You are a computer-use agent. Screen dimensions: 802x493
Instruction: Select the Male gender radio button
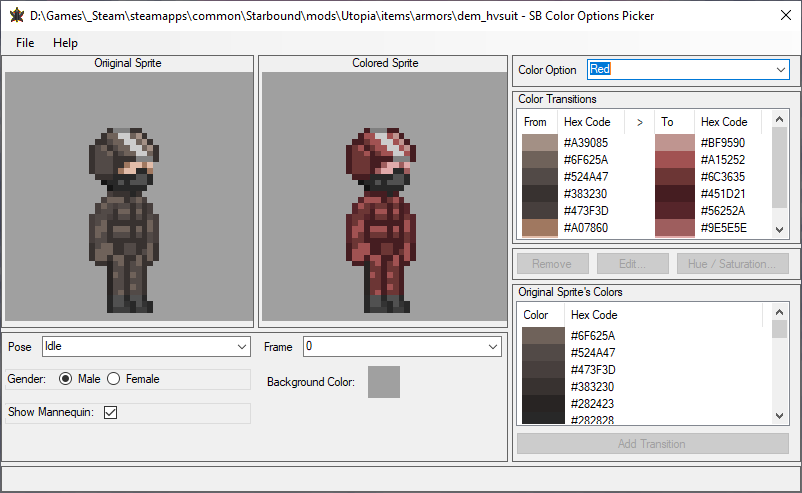pyautogui.click(x=65, y=379)
